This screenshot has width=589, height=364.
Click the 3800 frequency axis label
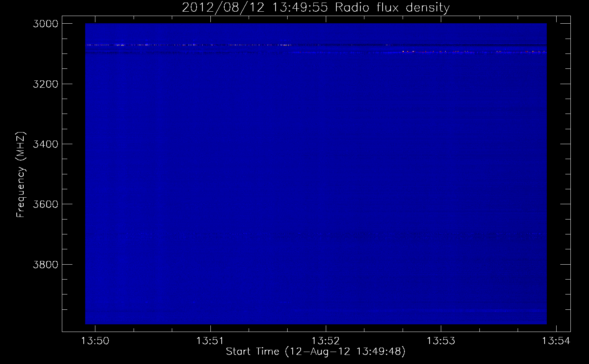tap(46, 264)
